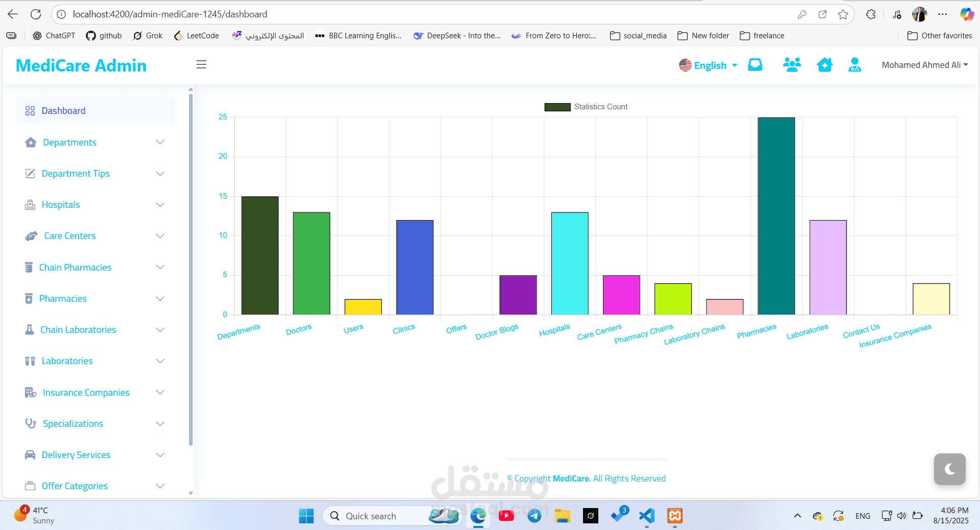The image size is (980, 530).
Task: Open browser extensions puzzle icon
Action: coord(871,14)
